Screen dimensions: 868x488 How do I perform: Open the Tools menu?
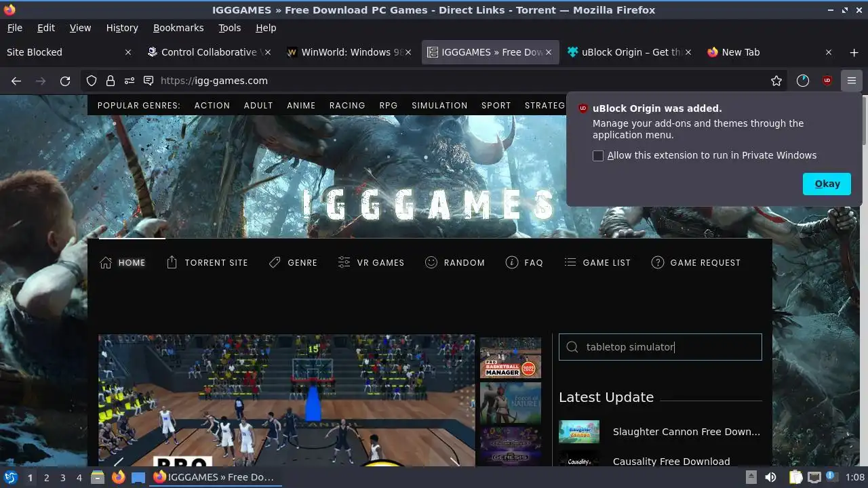tap(229, 28)
